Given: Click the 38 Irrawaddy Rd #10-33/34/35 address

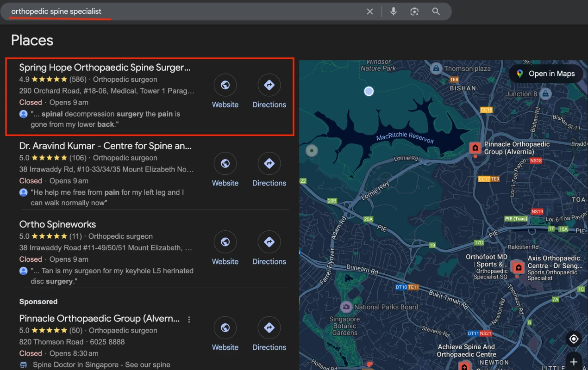Looking at the screenshot, I should (x=106, y=169).
